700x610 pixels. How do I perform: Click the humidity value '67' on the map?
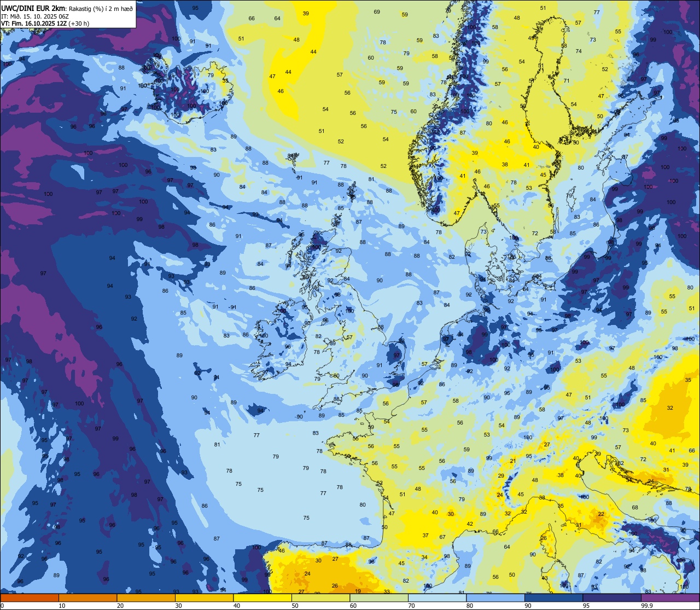pyautogui.click(x=442, y=537)
